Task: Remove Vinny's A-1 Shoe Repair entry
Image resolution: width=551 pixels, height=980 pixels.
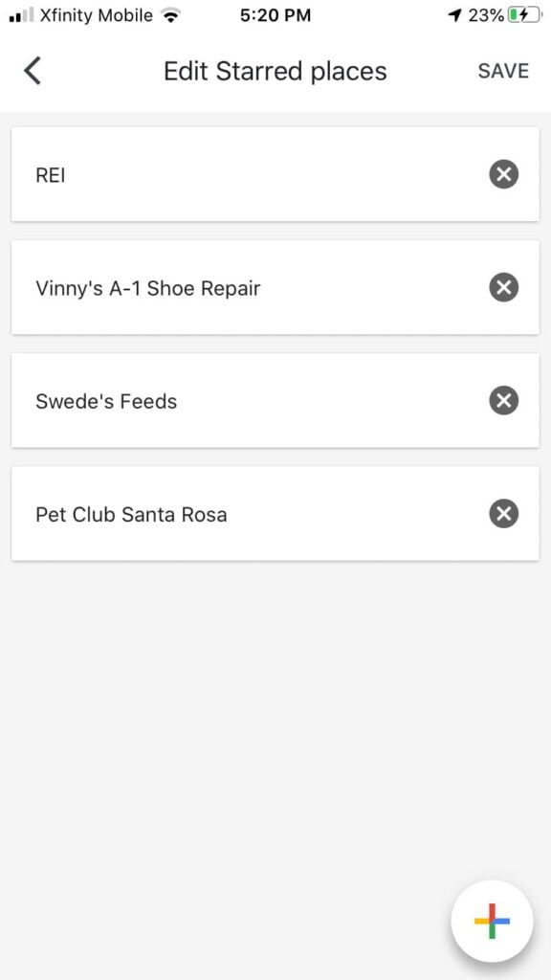Action: 503,287
